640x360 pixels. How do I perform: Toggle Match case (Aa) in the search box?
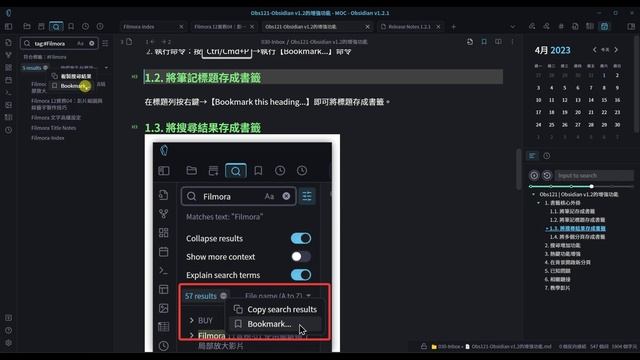tap(80, 43)
